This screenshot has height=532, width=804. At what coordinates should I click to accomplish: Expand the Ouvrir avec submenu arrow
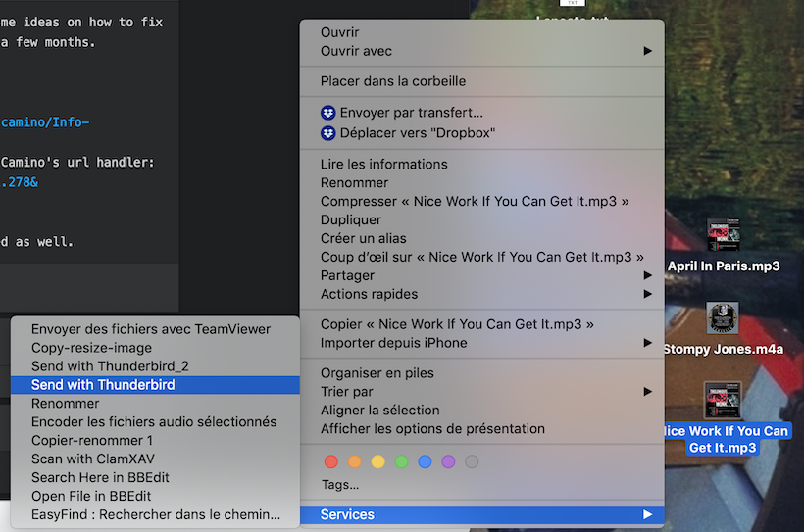647,51
